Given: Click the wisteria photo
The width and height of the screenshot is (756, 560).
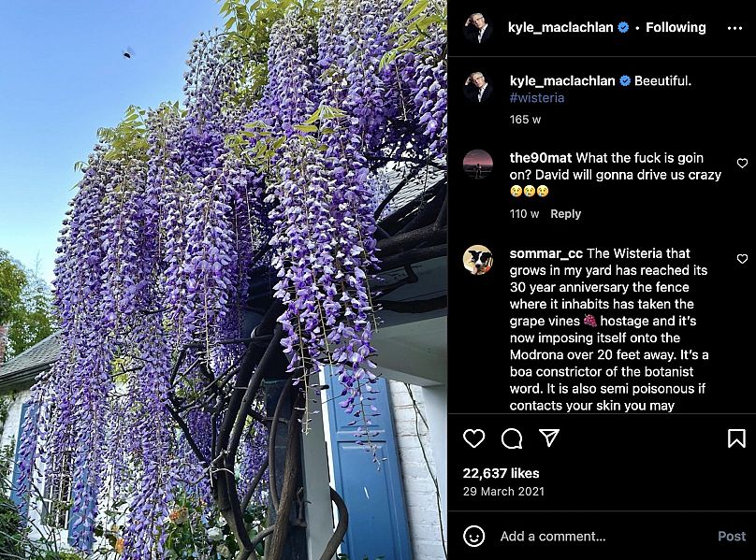Looking at the screenshot, I should tap(224, 280).
